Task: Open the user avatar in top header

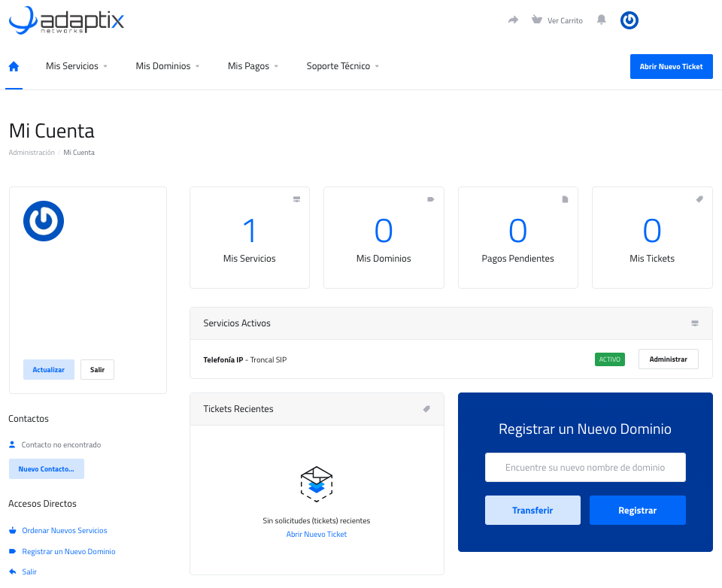Action: point(629,20)
